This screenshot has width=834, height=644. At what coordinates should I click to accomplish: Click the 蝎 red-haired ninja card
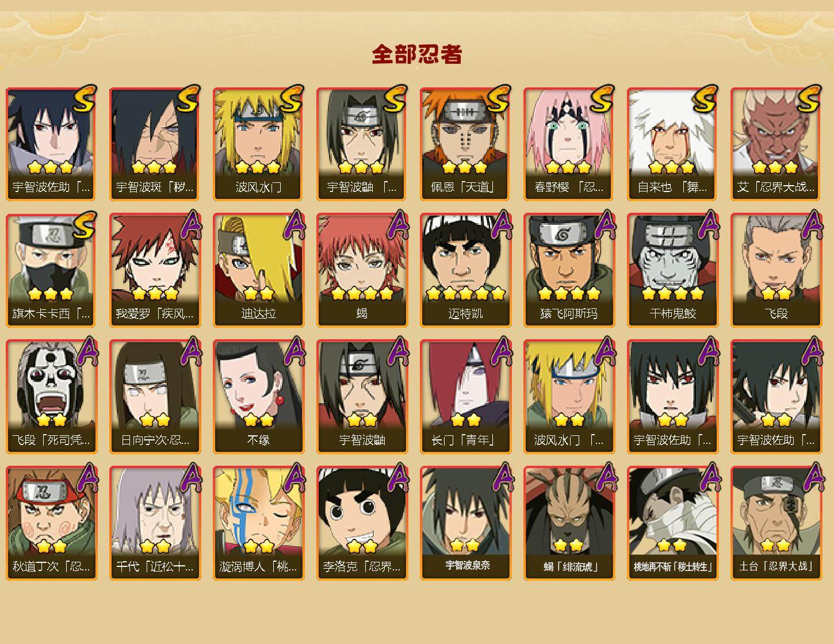[362, 270]
